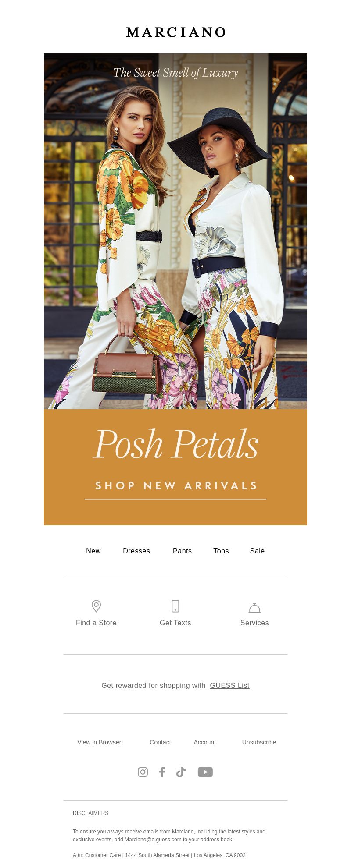Image resolution: width=351 pixels, height=868 pixels.
Task: Open the Contact link
Action: pos(160,742)
